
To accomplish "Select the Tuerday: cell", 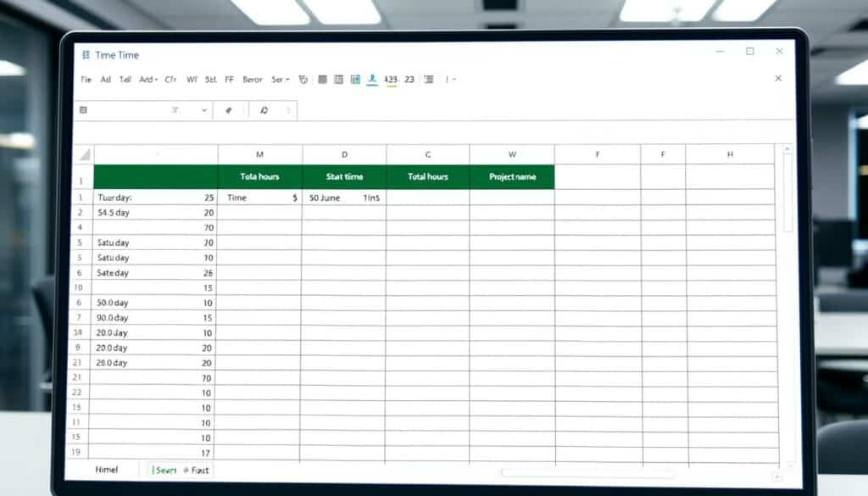I will click(156, 198).
